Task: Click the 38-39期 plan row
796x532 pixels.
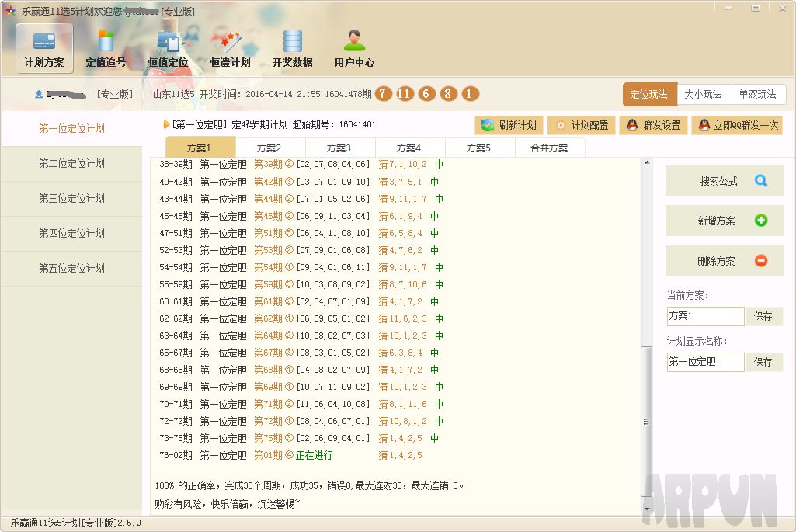Action: 301,164
